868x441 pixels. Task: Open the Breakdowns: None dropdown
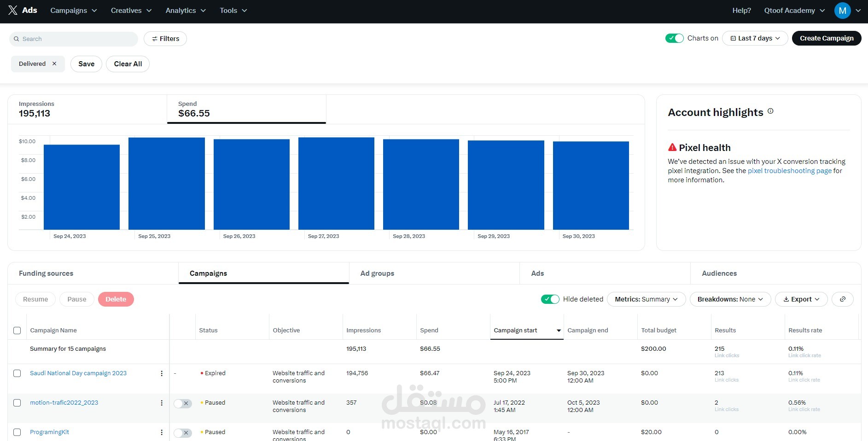pos(730,299)
